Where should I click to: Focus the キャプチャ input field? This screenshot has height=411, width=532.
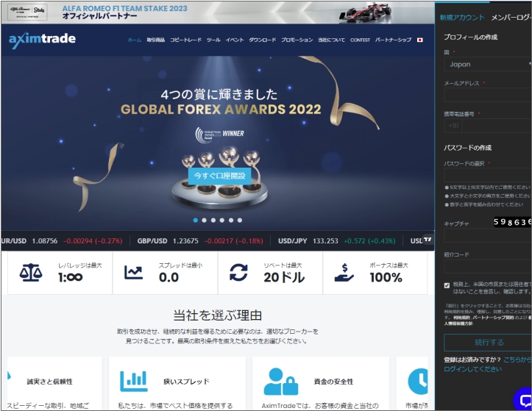[x=488, y=235]
